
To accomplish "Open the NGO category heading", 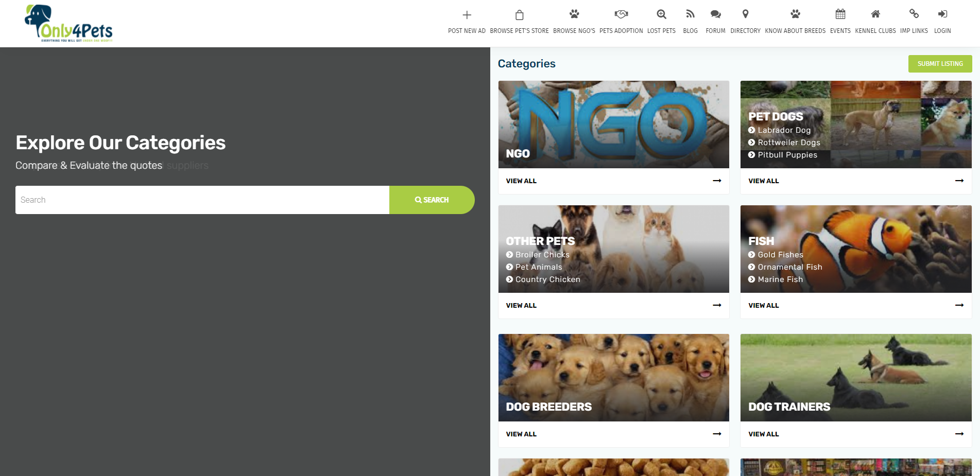I will (518, 154).
